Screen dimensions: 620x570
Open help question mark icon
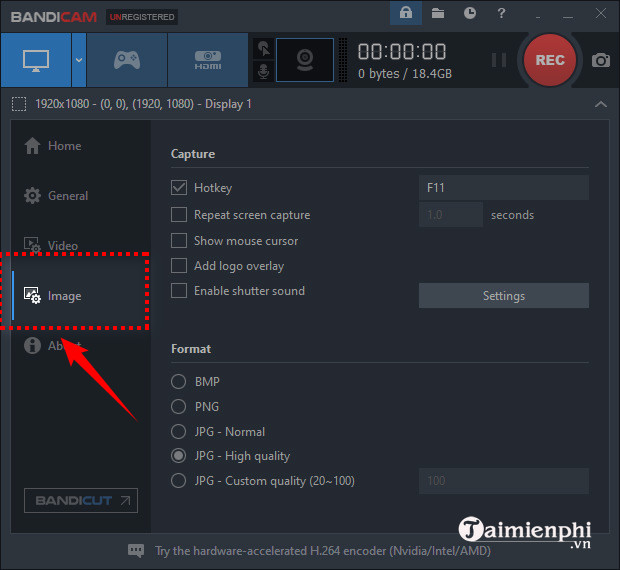501,13
